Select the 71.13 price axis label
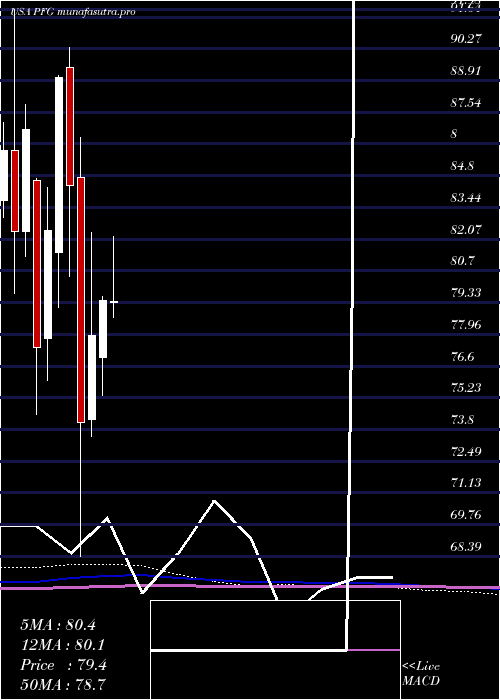Viewport: 500px width, 700px height. tap(466, 483)
